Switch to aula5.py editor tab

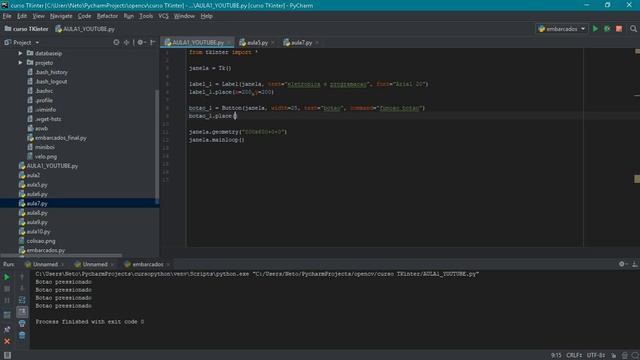pyautogui.click(x=257, y=42)
